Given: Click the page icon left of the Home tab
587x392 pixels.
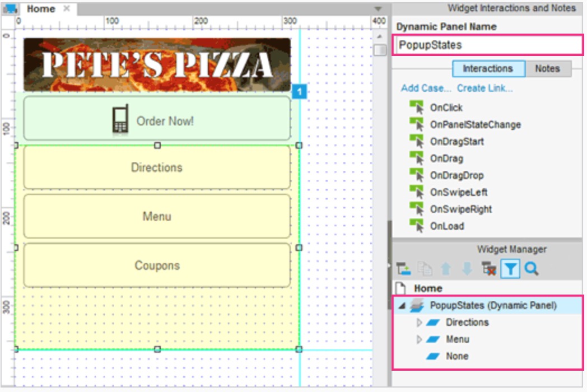Looking at the screenshot, I should point(10,8).
